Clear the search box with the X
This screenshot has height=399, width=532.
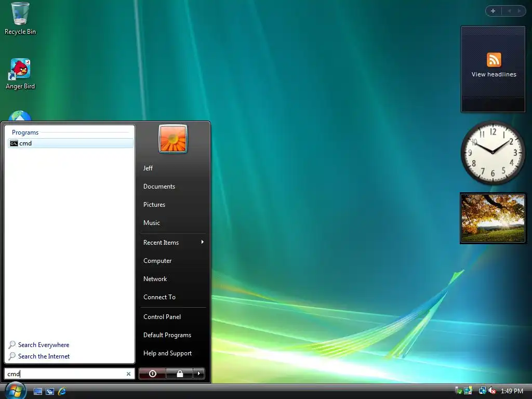(x=128, y=374)
